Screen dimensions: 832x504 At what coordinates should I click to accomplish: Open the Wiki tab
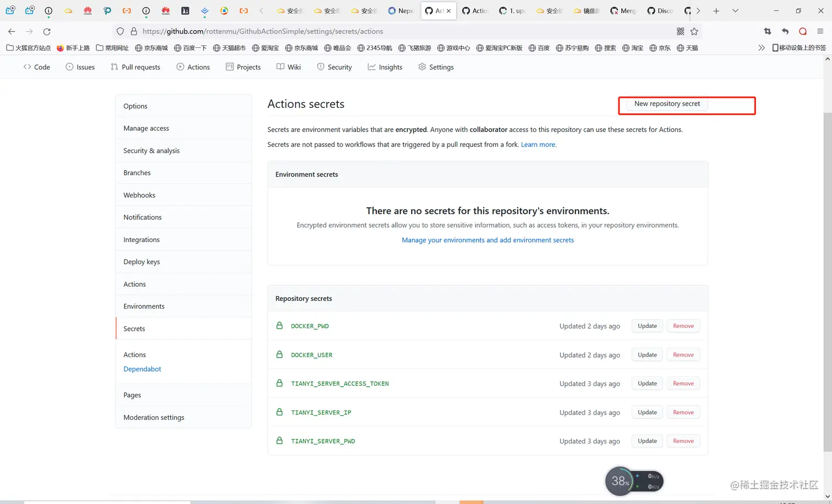(289, 67)
